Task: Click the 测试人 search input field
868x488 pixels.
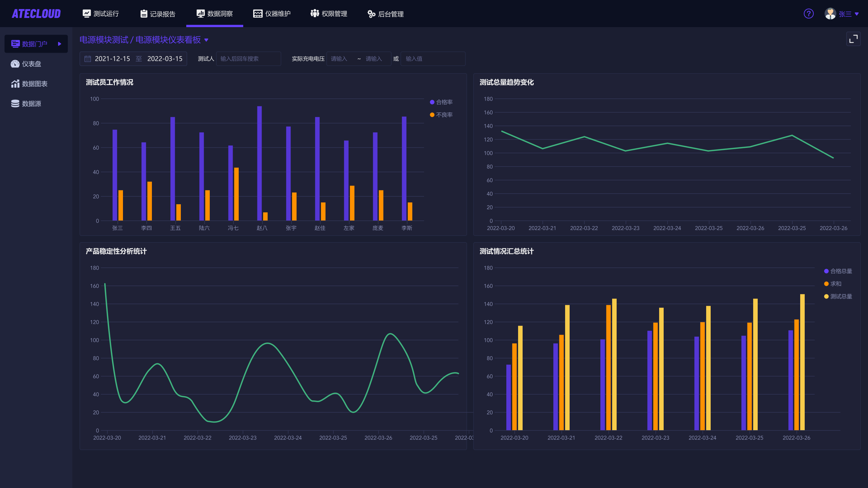Action: click(248, 59)
